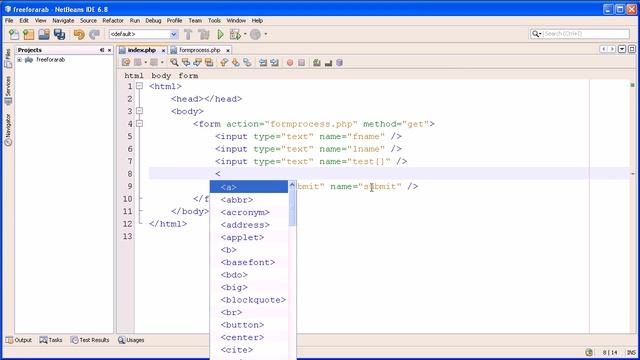Click Find Next Occurrence icon
Image resolution: width=640 pixels, height=360 pixels.
point(198,62)
